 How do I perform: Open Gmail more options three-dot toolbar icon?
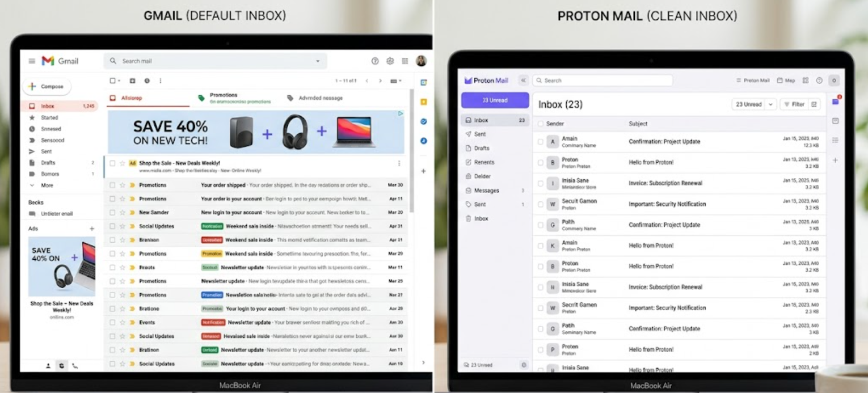161,81
